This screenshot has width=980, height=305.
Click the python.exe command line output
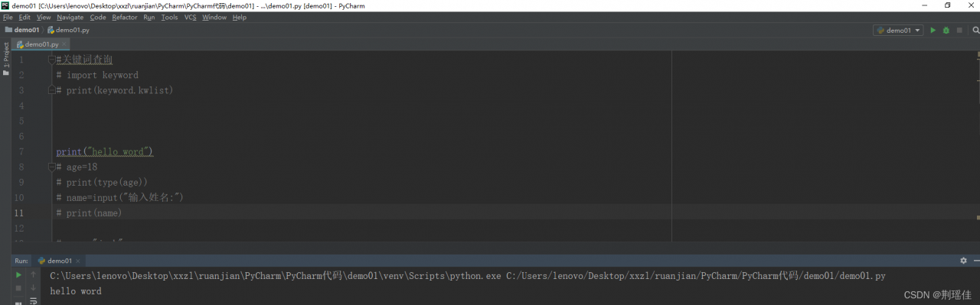coord(468,276)
